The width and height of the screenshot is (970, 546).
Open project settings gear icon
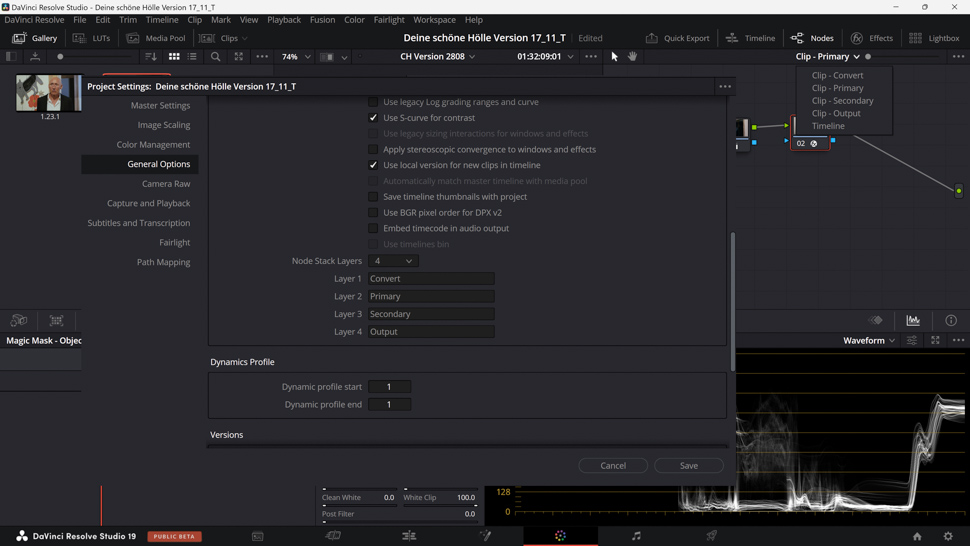(948, 537)
